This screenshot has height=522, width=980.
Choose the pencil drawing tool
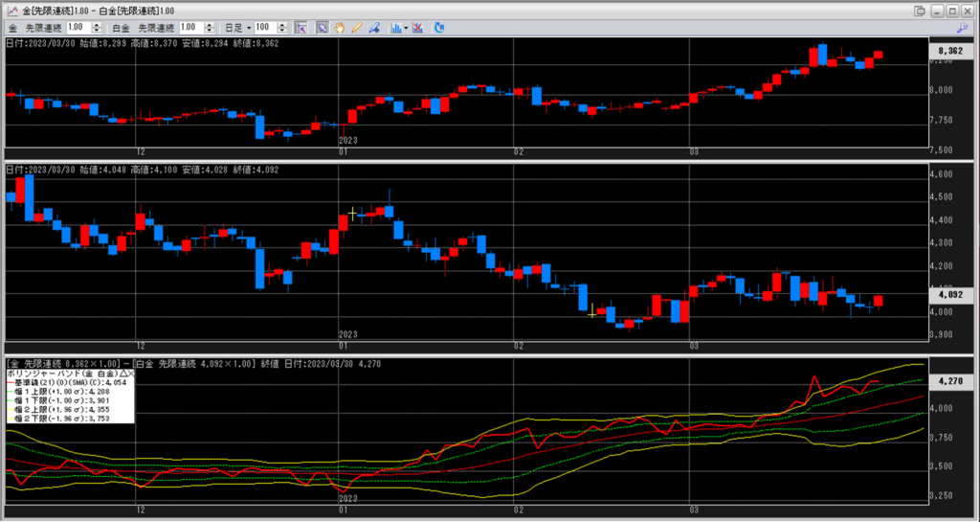[356, 28]
